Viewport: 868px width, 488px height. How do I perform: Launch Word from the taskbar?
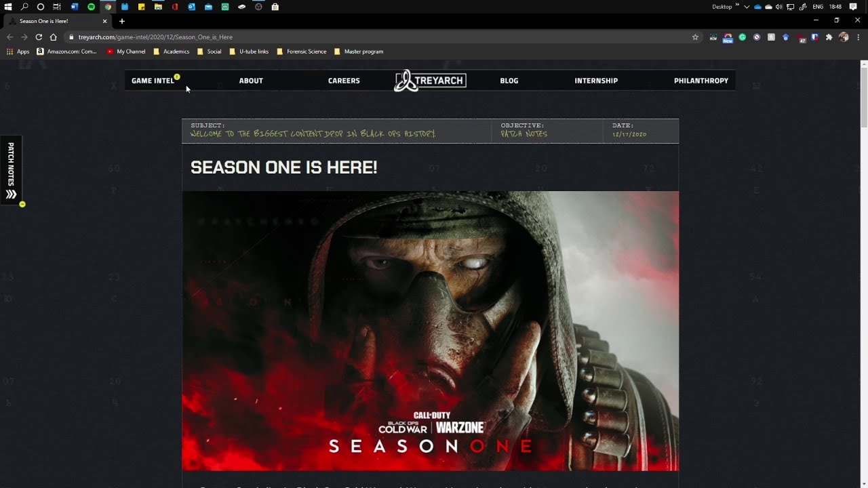tap(75, 7)
